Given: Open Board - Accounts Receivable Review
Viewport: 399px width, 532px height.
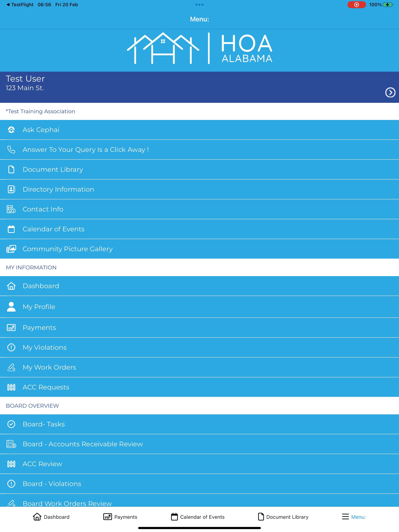Looking at the screenshot, I should click(x=199, y=444).
